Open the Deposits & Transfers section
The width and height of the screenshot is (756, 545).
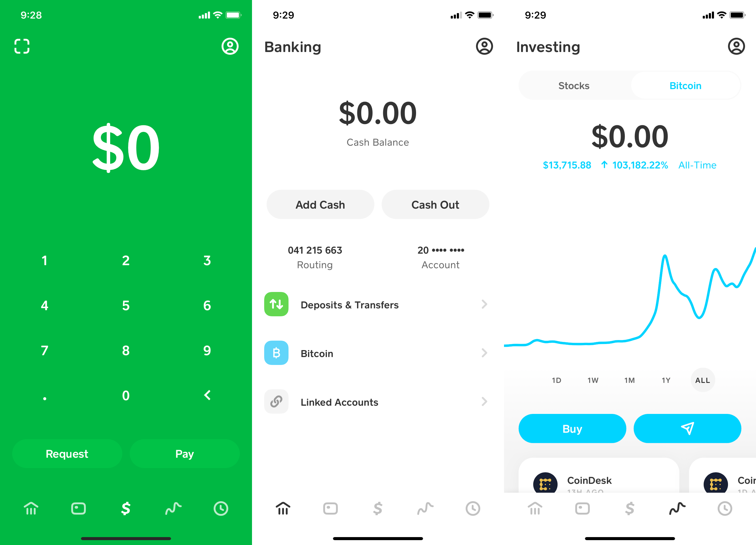click(x=378, y=304)
